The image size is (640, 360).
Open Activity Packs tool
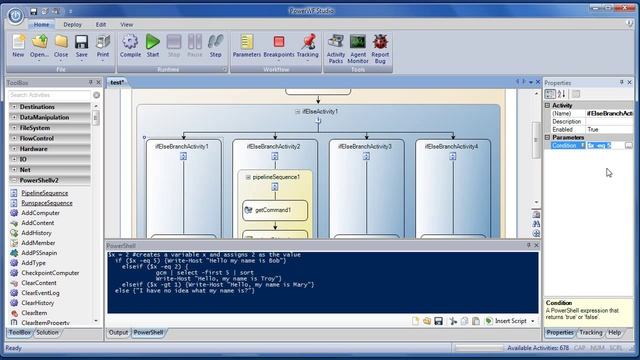(336, 49)
